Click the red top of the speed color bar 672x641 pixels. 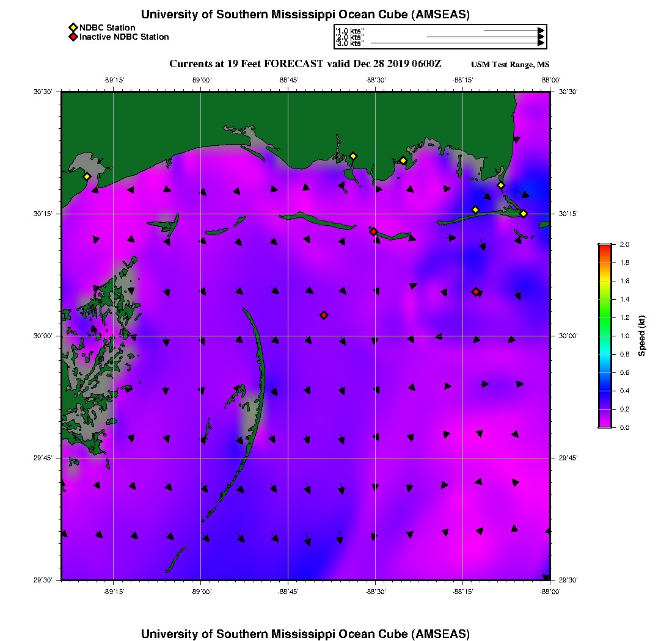click(x=605, y=247)
